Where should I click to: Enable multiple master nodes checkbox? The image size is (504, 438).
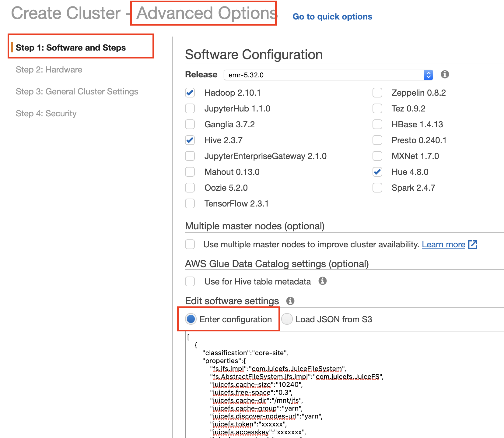pyautogui.click(x=190, y=245)
